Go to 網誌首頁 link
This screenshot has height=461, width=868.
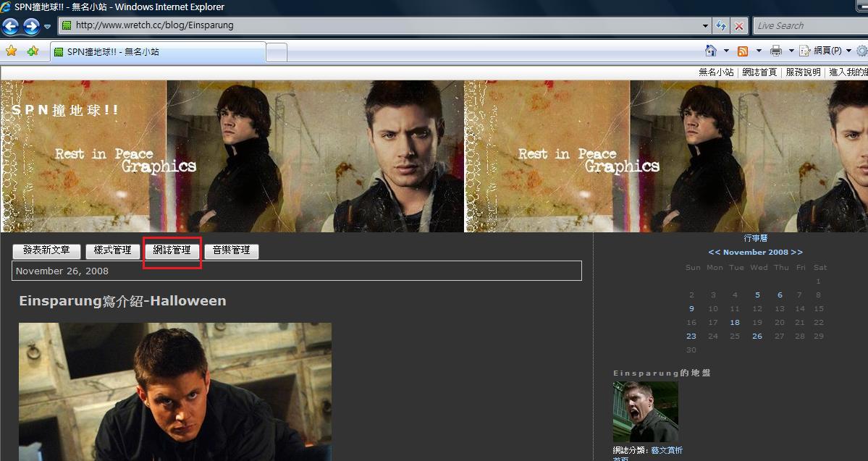tap(759, 72)
